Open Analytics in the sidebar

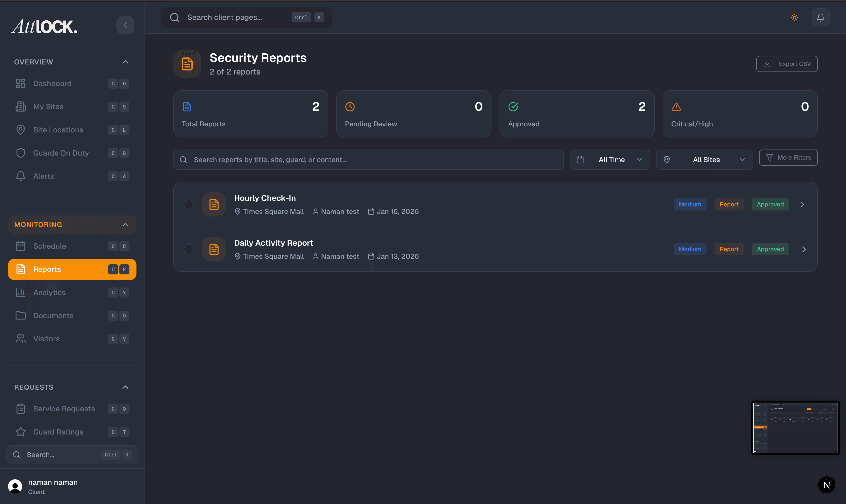point(50,293)
